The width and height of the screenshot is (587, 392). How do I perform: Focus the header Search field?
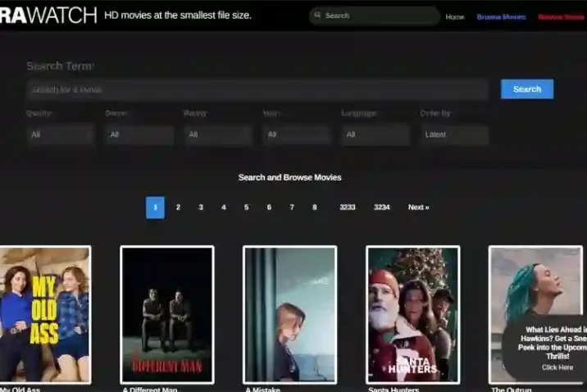(375, 16)
